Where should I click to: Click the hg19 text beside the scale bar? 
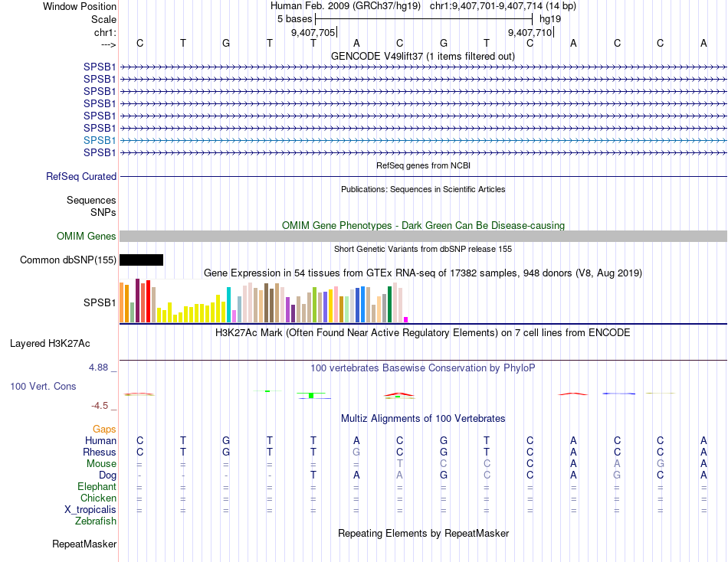(x=550, y=19)
